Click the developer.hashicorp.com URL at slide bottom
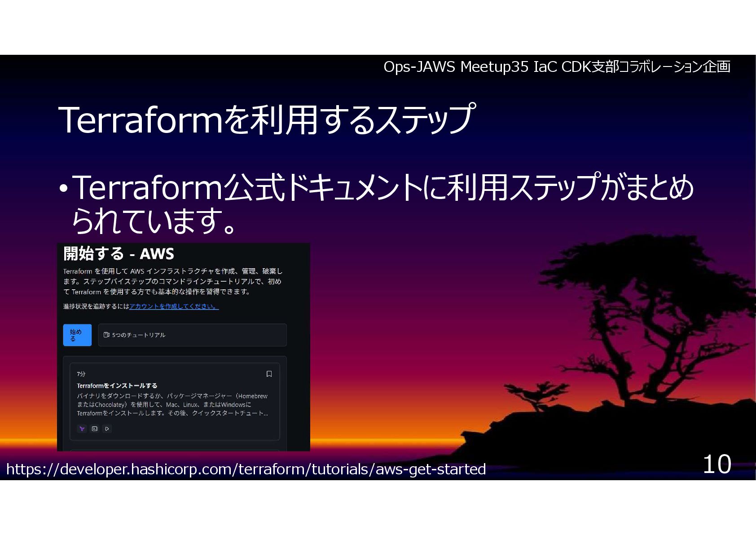Screen dimensions: 756x535 (246, 469)
